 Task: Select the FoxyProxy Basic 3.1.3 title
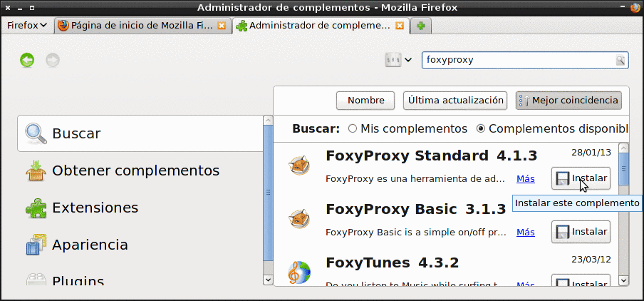pos(415,209)
